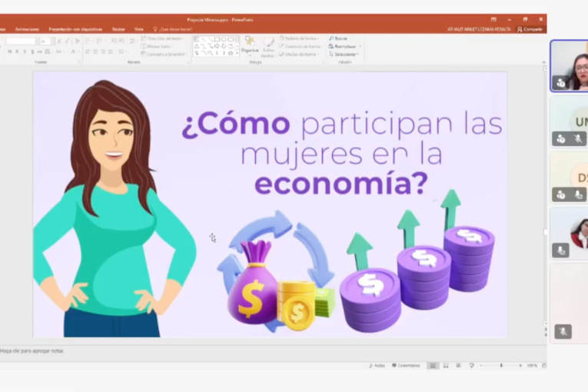Click Convertir a SmartArt icon
The height and width of the screenshot is (392, 588).
click(163, 54)
